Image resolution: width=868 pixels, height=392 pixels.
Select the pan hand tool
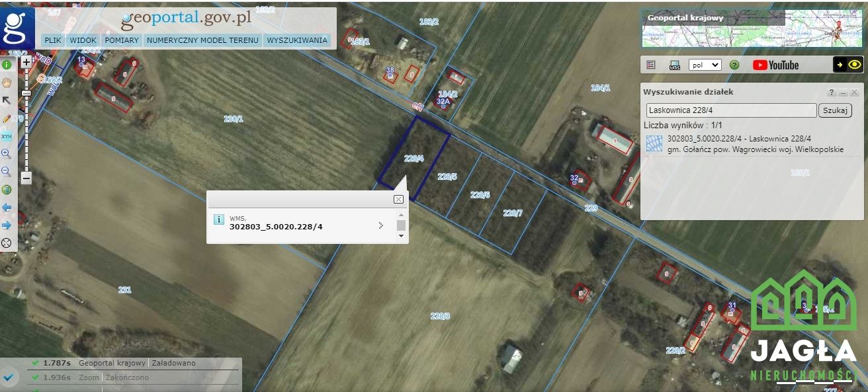click(x=7, y=83)
